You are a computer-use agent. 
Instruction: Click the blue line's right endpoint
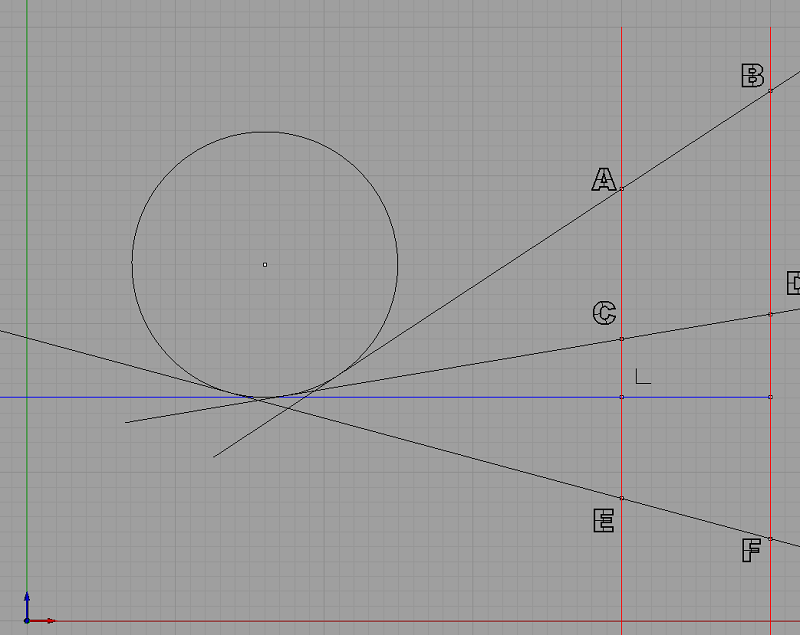(x=770, y=397)
